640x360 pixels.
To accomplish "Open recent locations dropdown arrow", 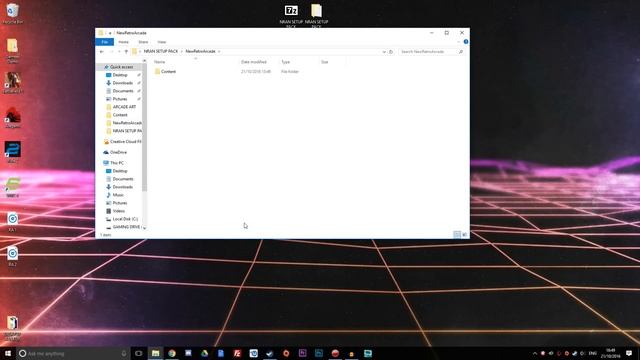I will (119, 52).
